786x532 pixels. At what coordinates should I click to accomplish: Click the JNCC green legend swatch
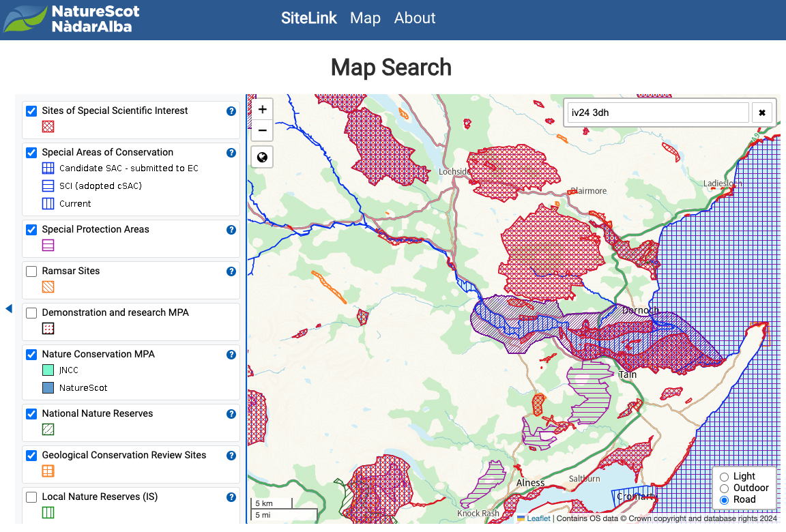tap(48, 370)
